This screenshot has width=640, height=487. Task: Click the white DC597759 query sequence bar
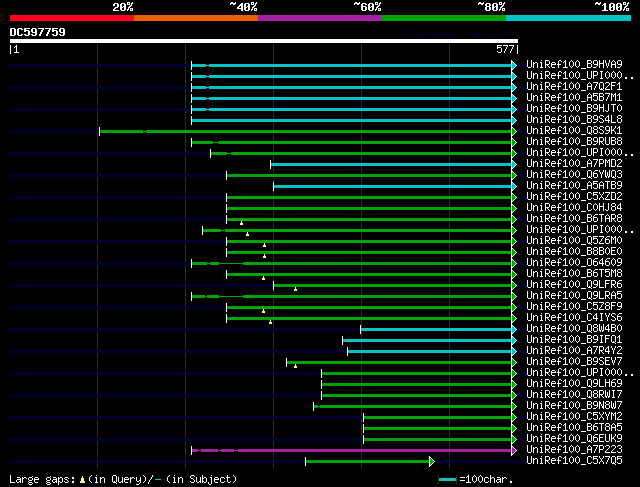pyautogui.click(x=264, y=41)
